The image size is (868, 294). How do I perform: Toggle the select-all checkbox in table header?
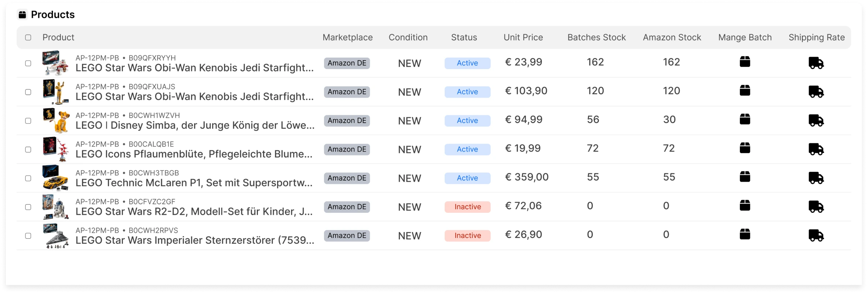(28, 37)
